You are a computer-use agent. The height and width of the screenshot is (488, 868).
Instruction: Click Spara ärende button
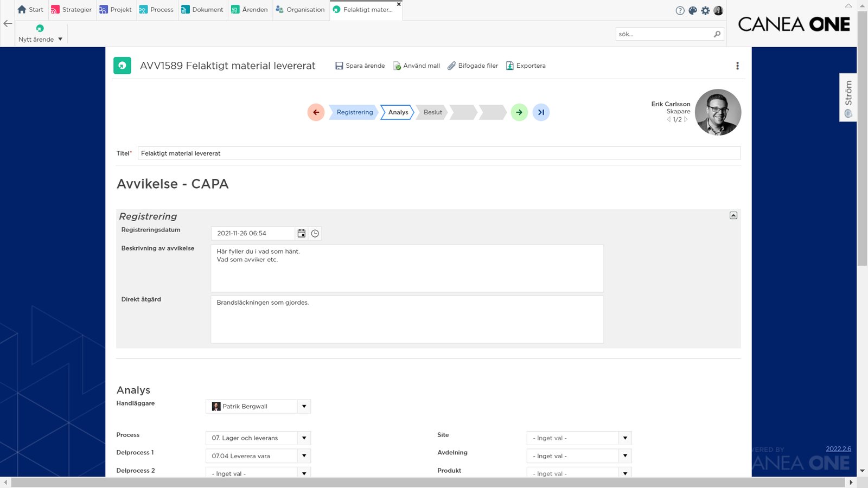360,66
